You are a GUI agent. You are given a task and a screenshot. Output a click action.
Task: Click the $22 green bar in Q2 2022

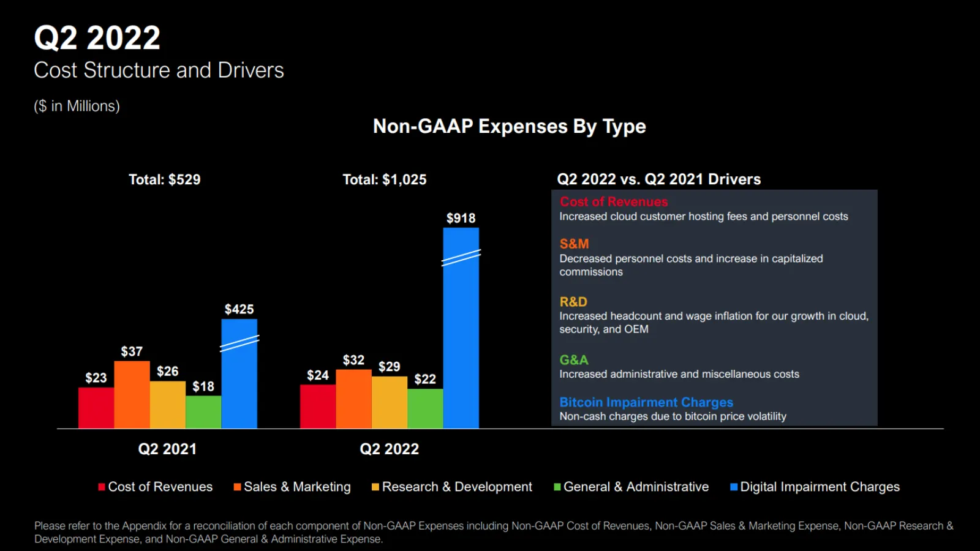tap(425, 408)
